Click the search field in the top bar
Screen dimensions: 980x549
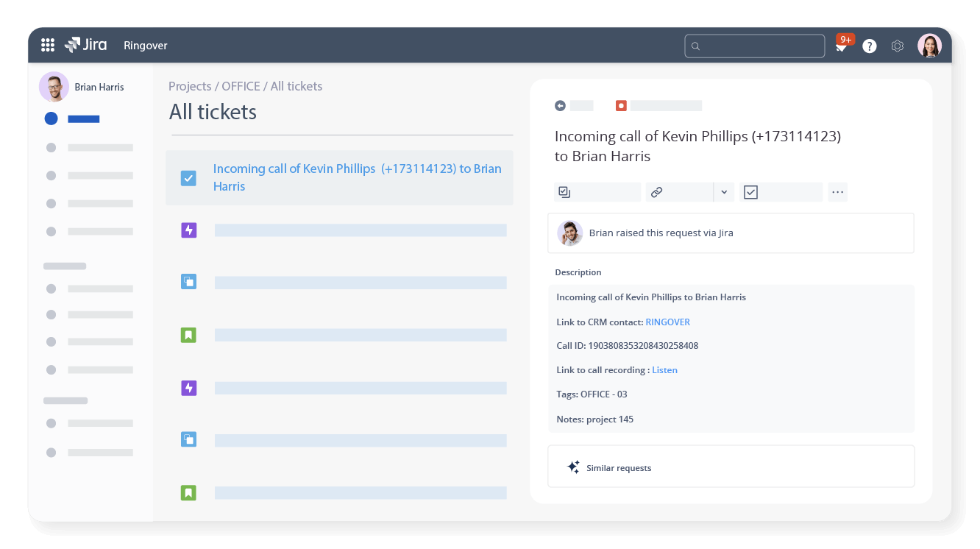coord(755,45)
